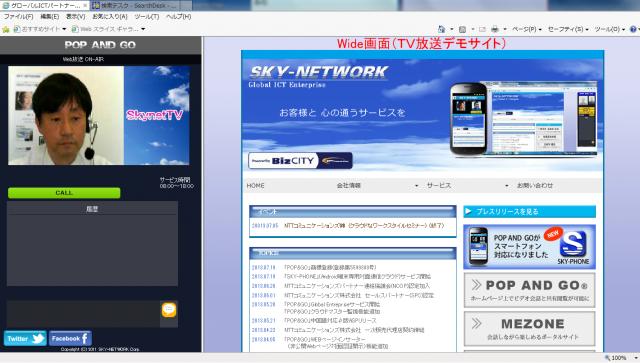Image resolution: width=640 pixels, height=363 pixels.
Task: Open the SKY-PHONE Android news item
Action: (x=357, y=276)
